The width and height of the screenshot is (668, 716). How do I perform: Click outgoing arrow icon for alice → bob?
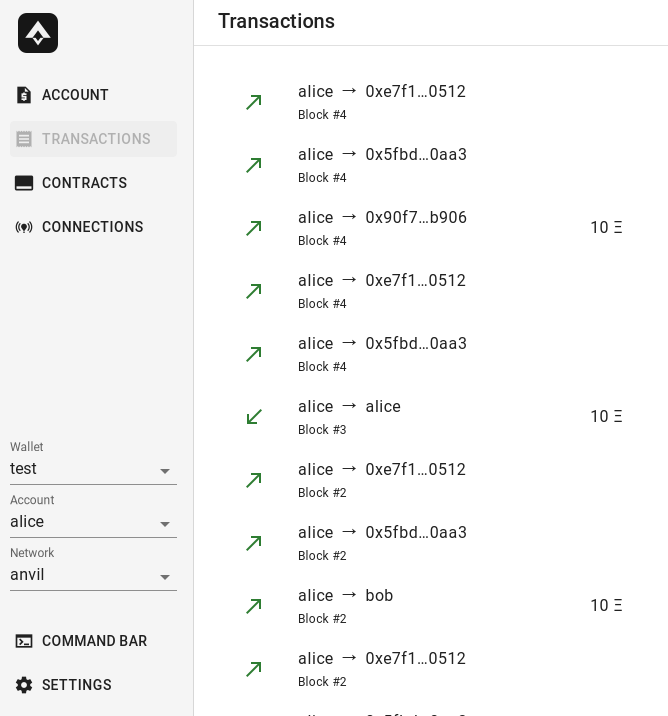254,605
